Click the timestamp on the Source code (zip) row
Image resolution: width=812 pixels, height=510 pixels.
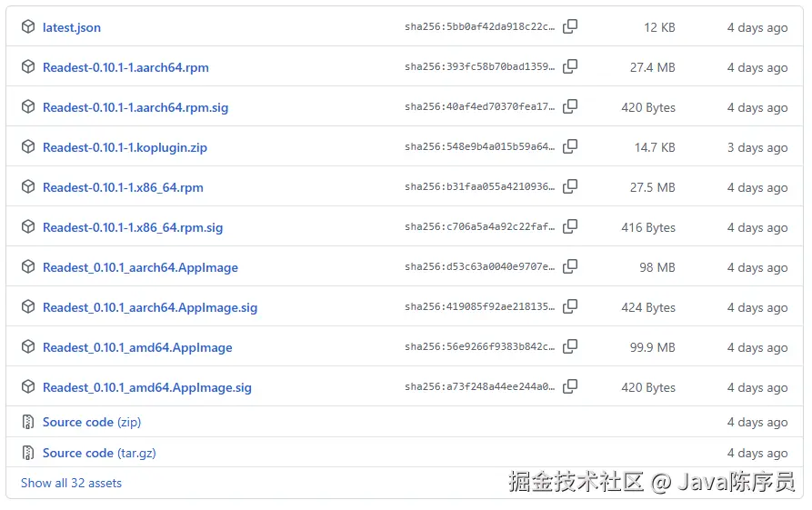pos(757,422)
